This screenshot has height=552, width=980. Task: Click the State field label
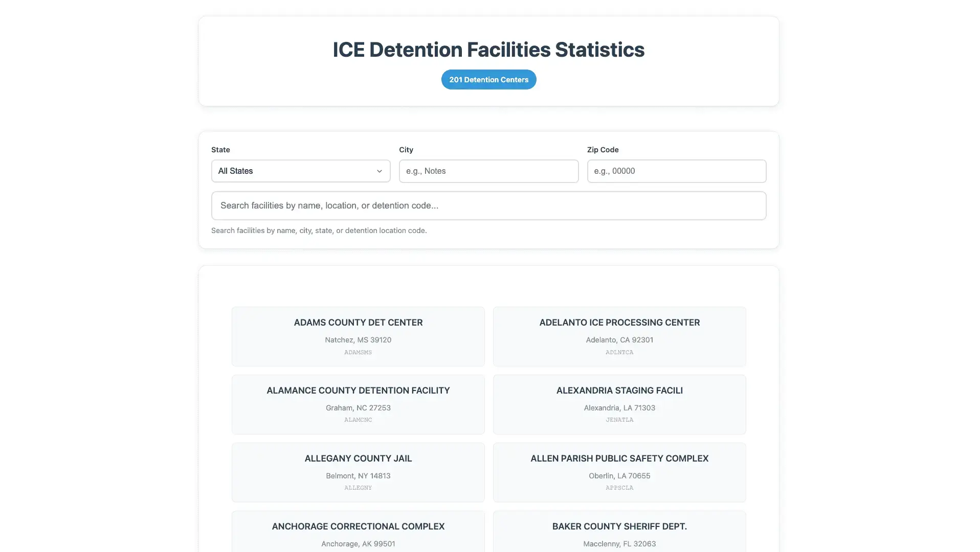pyautogui.click(x=220, y=149)
